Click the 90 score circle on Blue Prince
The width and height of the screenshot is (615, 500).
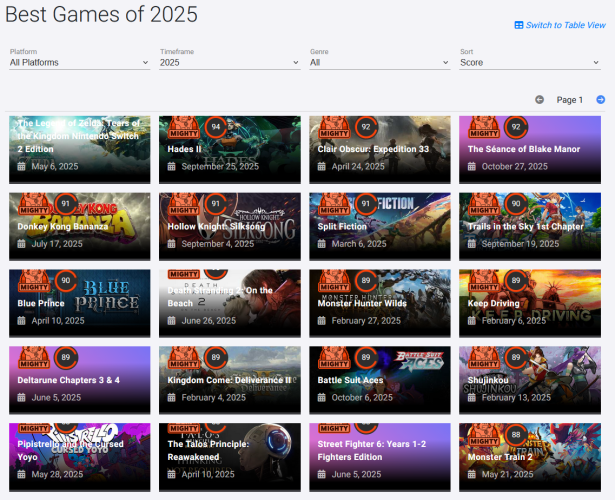pyautogui.click(x=66, y=280)
